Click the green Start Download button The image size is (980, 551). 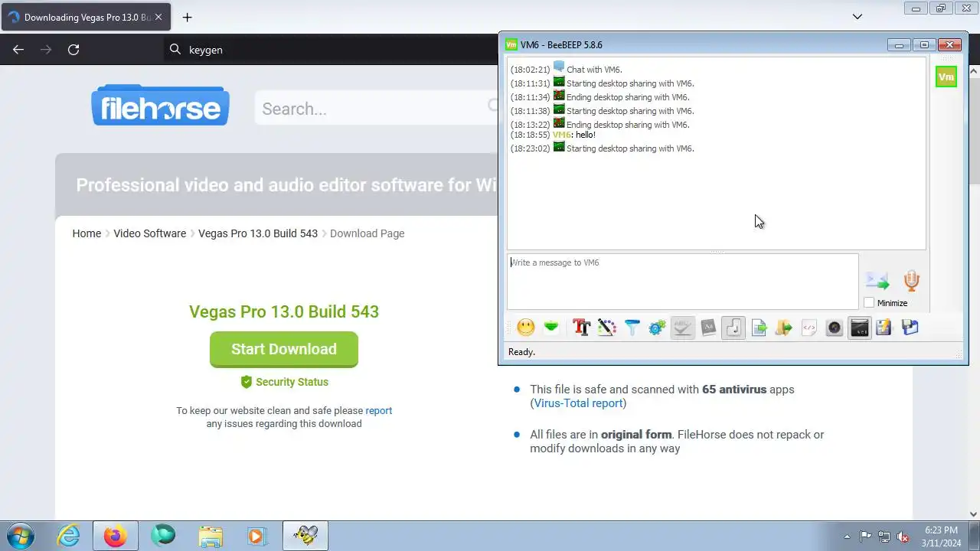tap(284, 349)
